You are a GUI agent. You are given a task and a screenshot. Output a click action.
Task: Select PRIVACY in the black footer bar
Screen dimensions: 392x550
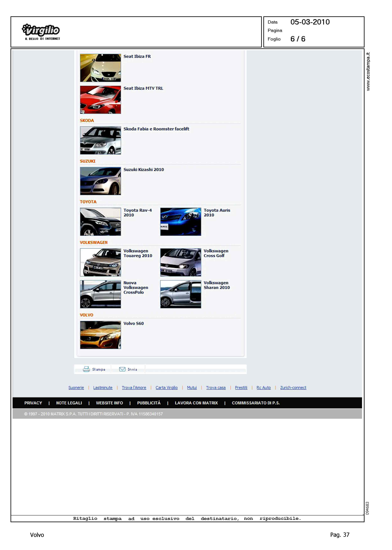(x=33, y=403)
